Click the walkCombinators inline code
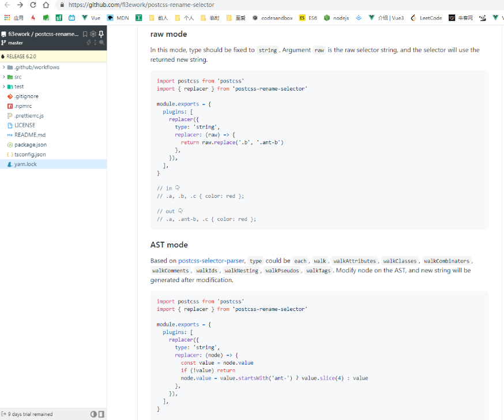The image size is (504, 420). [446, 261]
